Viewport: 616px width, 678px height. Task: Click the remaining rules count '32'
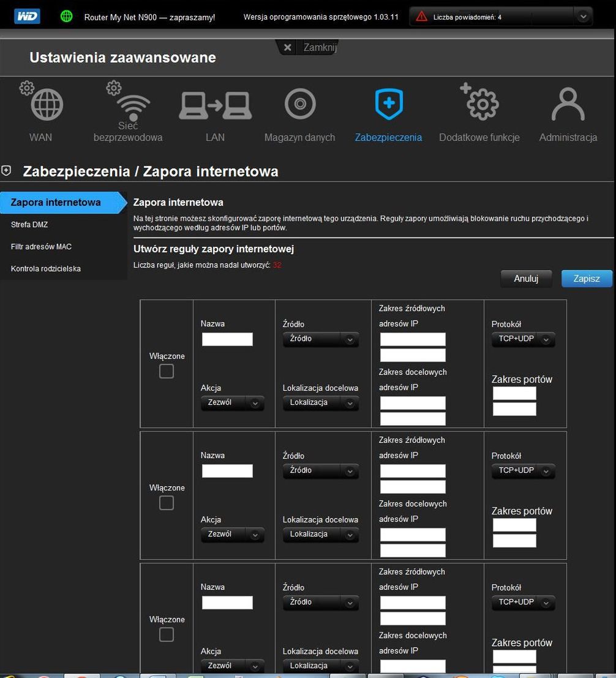tap(277, 265)
